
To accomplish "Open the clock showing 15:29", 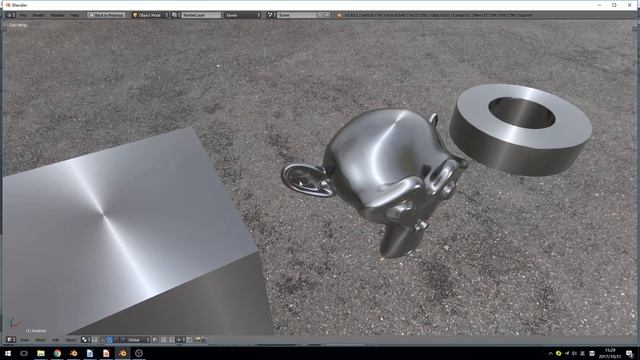I will [610, 353].
